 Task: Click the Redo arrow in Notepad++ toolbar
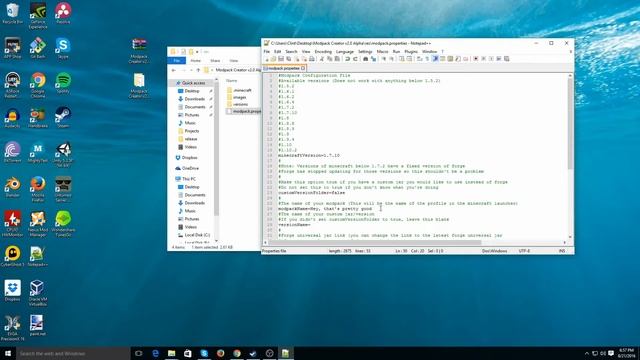click(356, 59)
